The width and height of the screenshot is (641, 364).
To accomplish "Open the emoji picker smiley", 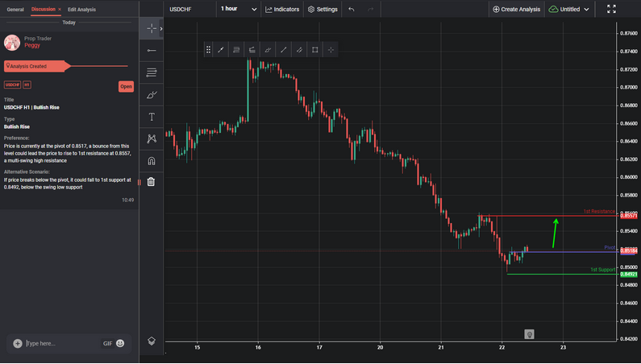I will pos(120,343).
